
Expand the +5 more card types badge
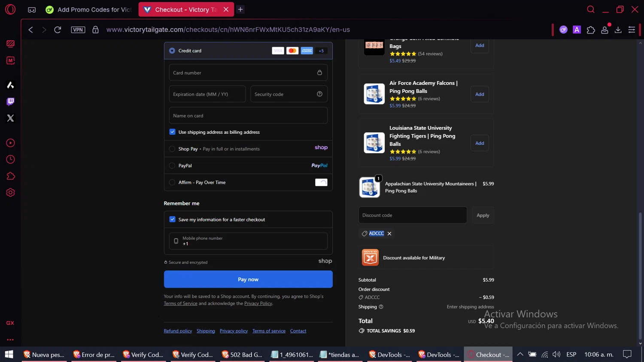click(x=321, y=51)
